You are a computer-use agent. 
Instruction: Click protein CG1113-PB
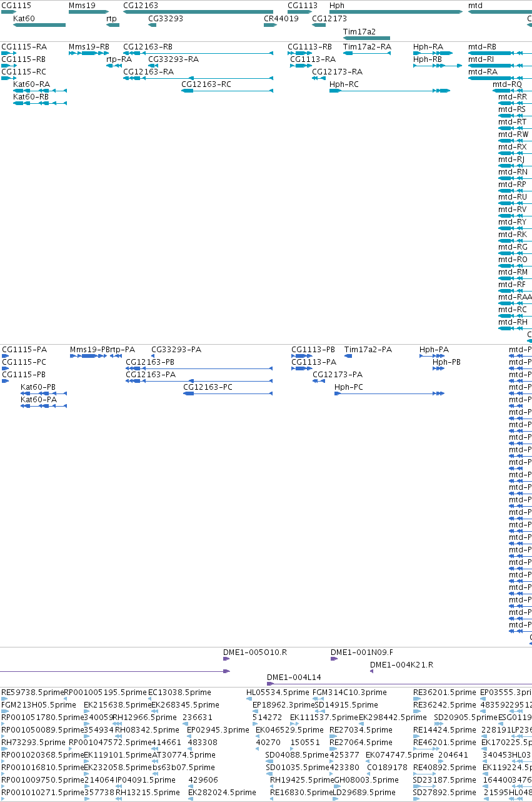(x=313, y=350)
